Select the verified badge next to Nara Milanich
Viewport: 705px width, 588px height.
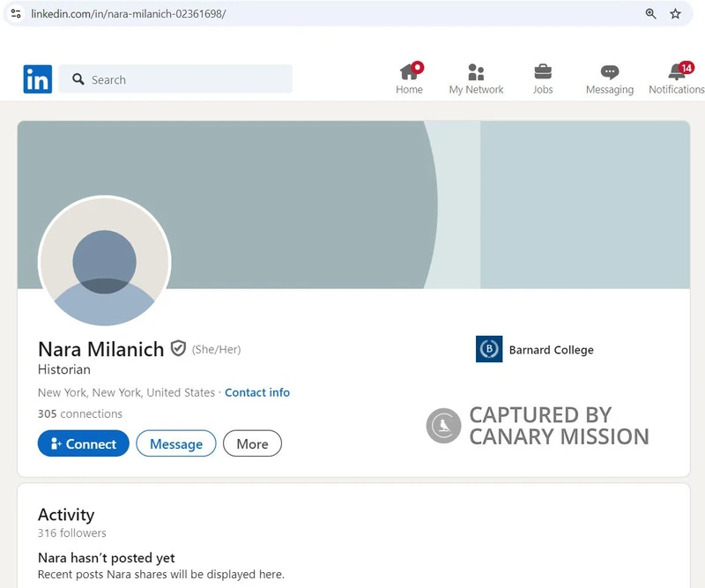(179, 348)
